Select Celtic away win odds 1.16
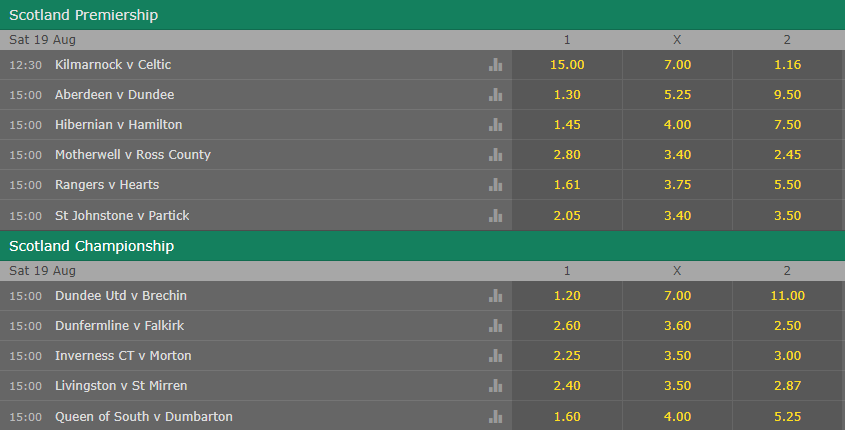 788,65
